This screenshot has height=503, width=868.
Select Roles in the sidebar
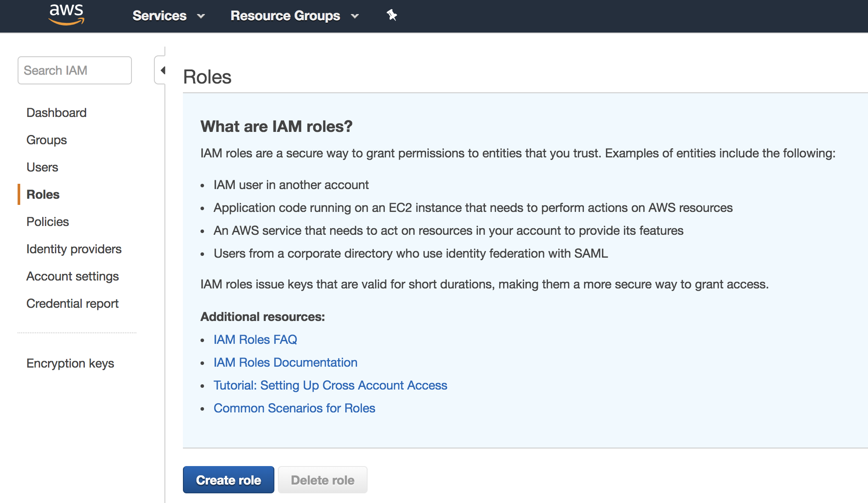point(43,194)
